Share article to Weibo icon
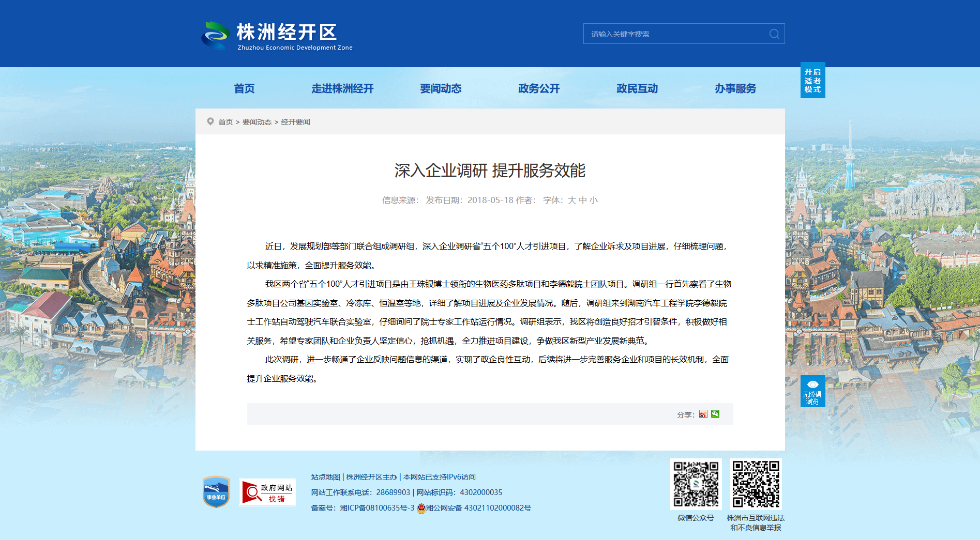 click(703, 414)
